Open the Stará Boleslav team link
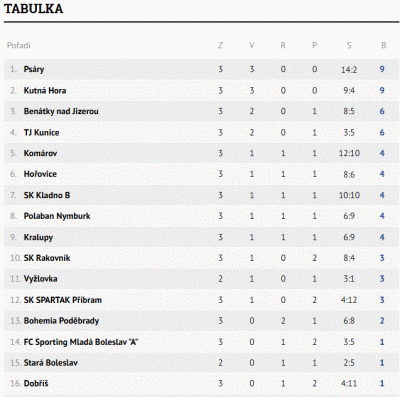This screenshot has width=400, height=397. click(x=51, y=363)
